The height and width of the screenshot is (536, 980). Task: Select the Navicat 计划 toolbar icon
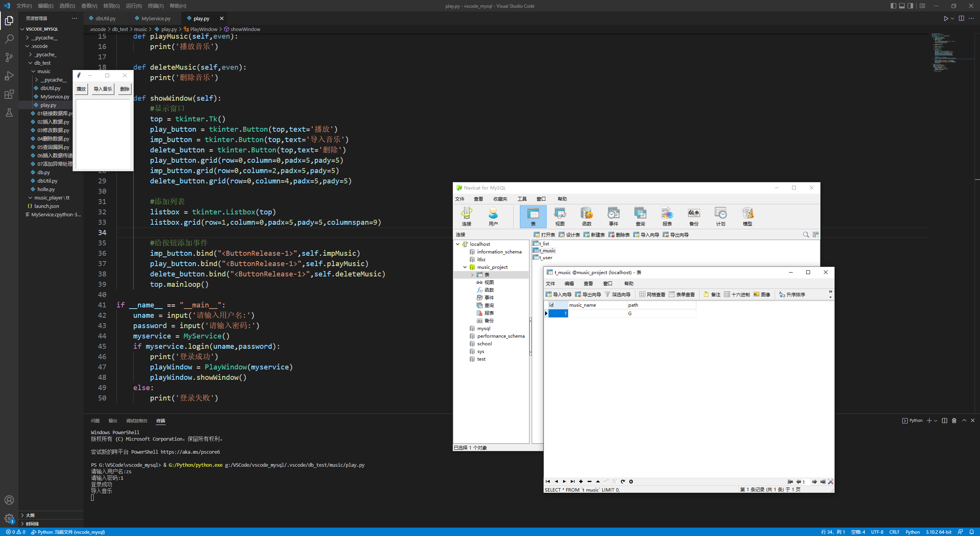[720, 217]
